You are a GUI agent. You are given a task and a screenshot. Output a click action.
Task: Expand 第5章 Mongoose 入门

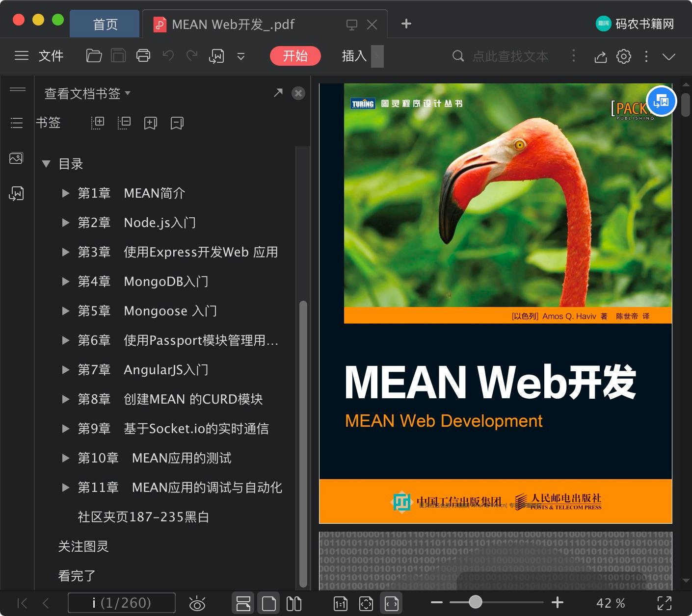coord(65,311)
